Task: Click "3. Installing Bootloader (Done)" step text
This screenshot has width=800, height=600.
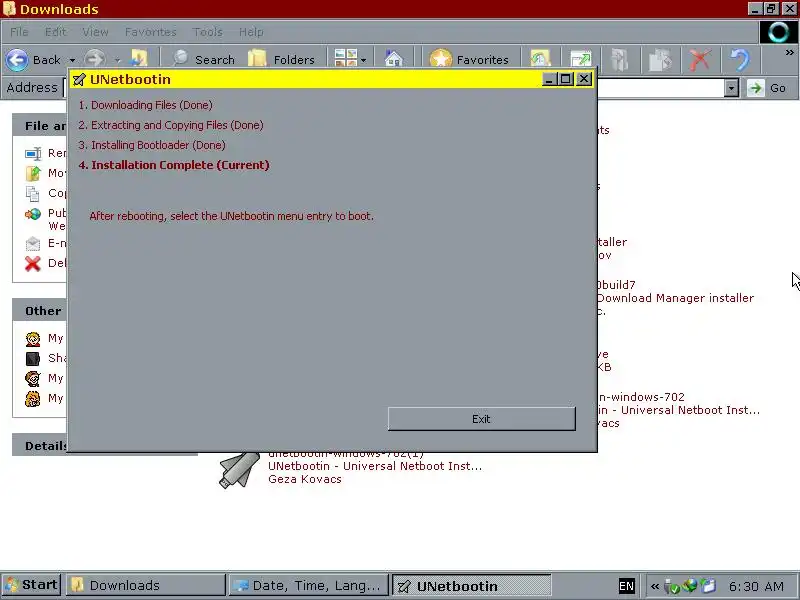Action: point(152,145)
